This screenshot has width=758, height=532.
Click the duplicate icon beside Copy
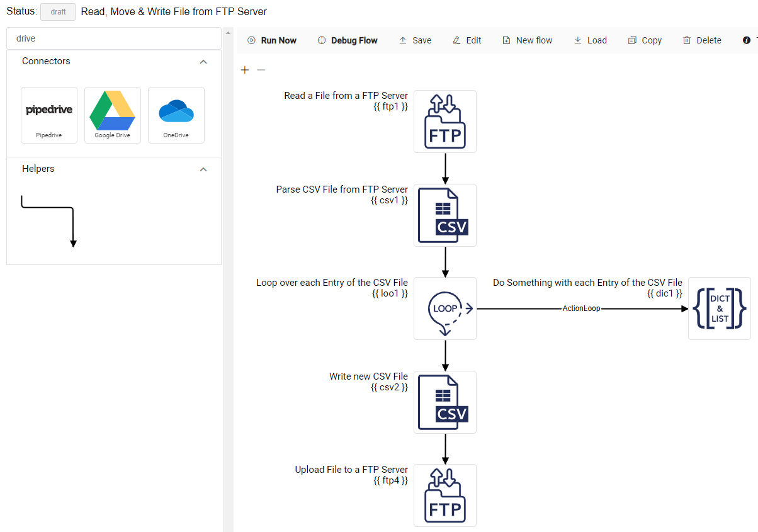coord(632,40)
